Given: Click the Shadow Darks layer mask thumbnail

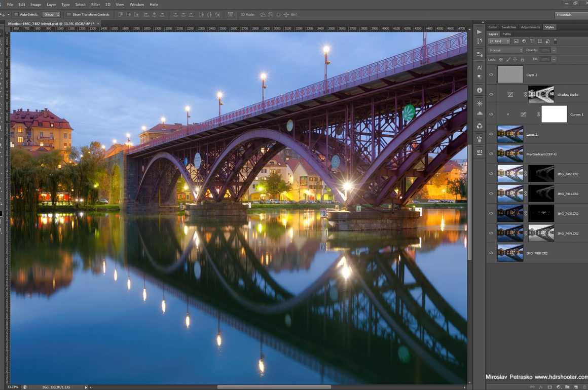Looking at the screenshot, I should coord(541,94).
